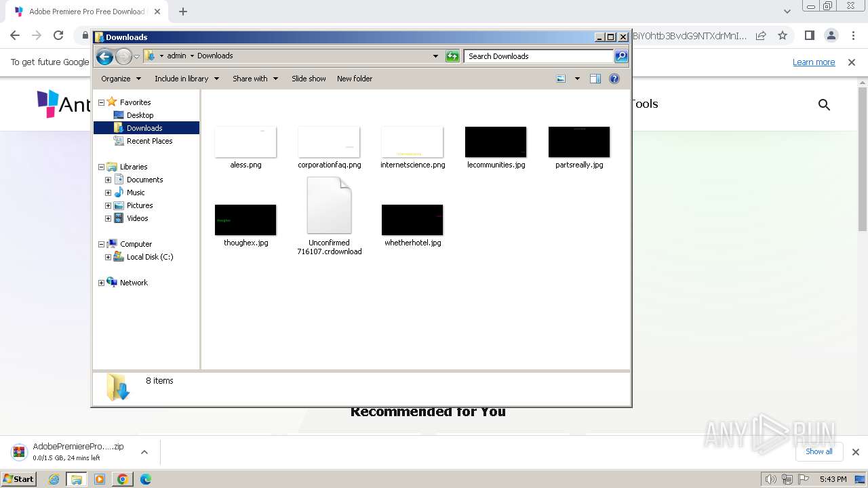Open the view options dropdown arrow

pos(577,79)
